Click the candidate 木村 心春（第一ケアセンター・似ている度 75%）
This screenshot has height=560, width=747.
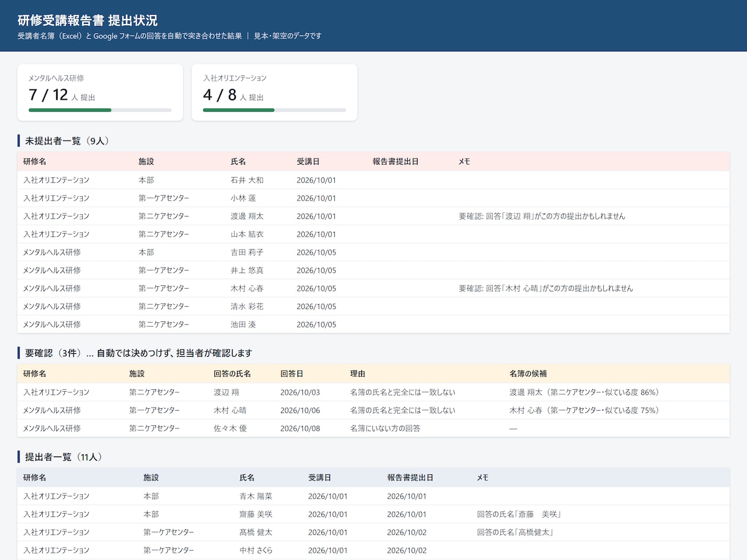tap(586, 411)
